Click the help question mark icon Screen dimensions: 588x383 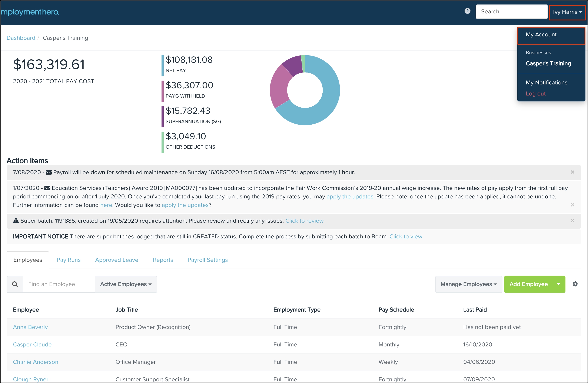[467, 11]
